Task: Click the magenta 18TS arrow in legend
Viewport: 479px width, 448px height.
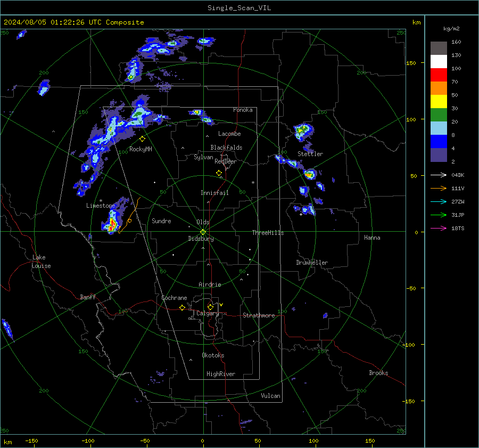Action: click(x=439, y=228)
